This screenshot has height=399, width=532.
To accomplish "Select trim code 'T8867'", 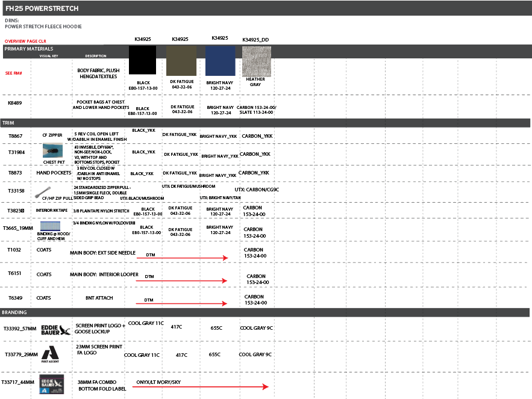I will [x=16, y=136].
